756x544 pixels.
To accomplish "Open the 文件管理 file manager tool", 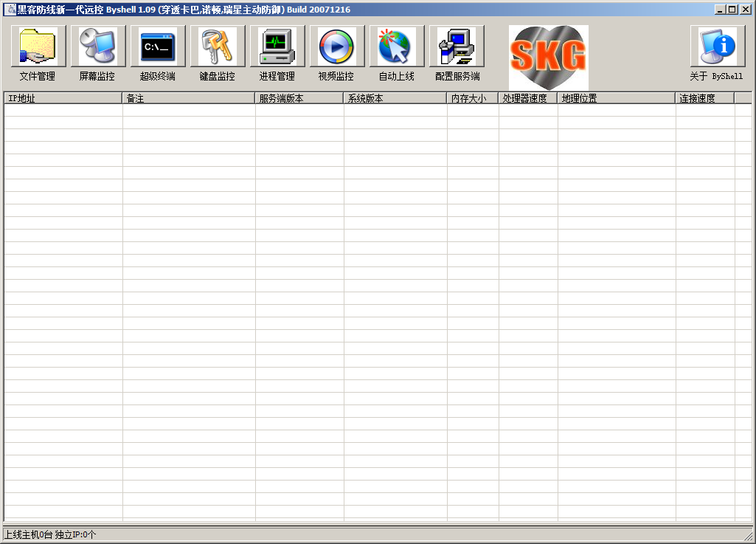I will (38, 47).
